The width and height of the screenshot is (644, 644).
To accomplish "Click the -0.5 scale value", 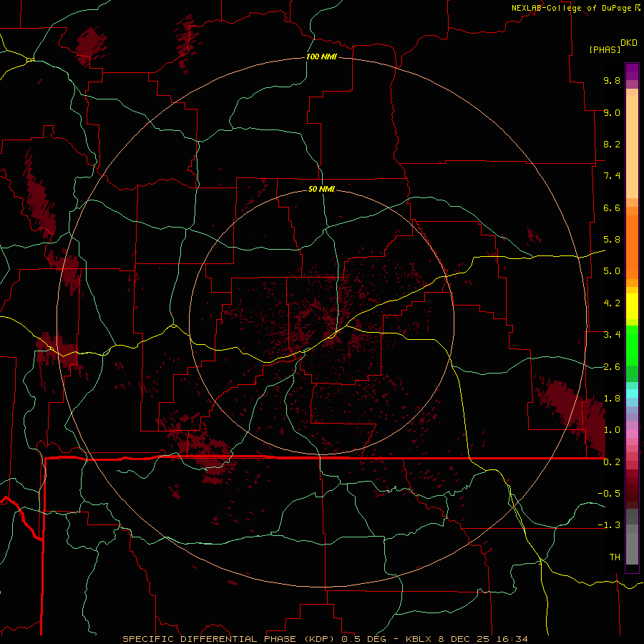I will point(609,494).
